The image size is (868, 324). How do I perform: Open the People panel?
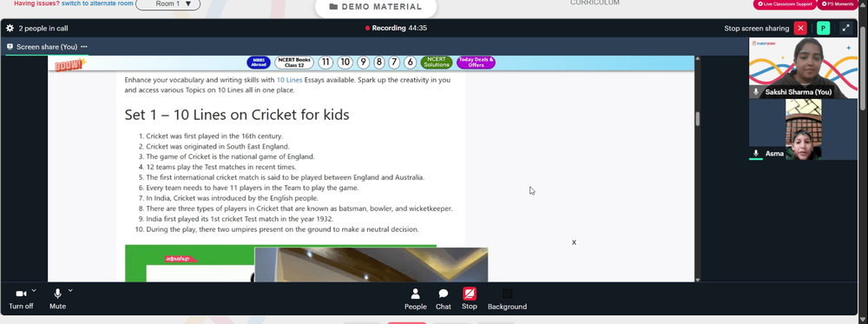click(x=415, y=299)
